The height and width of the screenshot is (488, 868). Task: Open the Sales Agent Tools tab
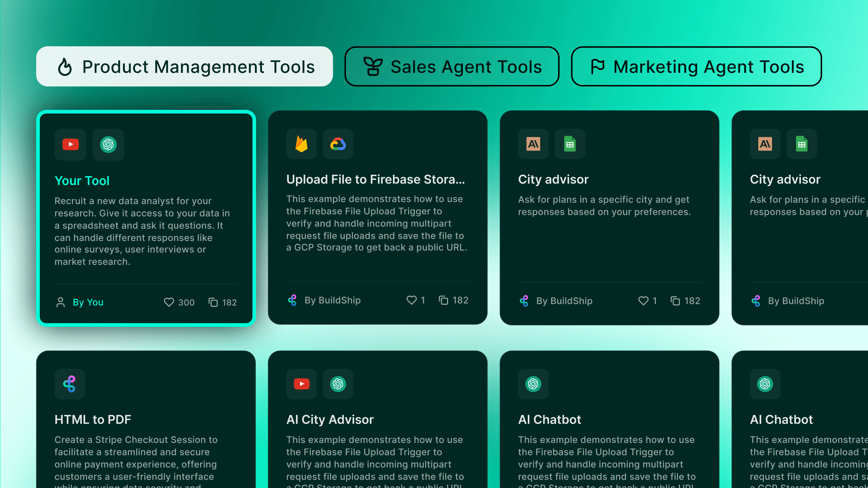452,66
